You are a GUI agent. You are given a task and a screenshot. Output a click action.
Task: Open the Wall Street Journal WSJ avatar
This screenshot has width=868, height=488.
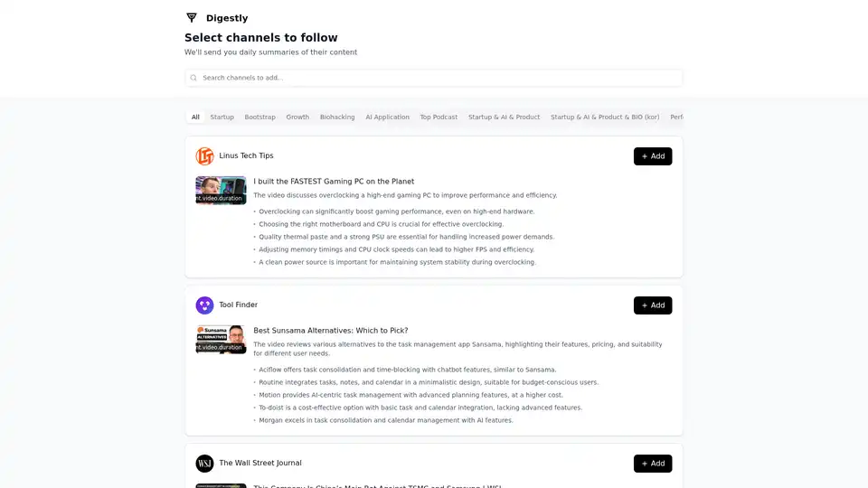[x=204, y=463]
